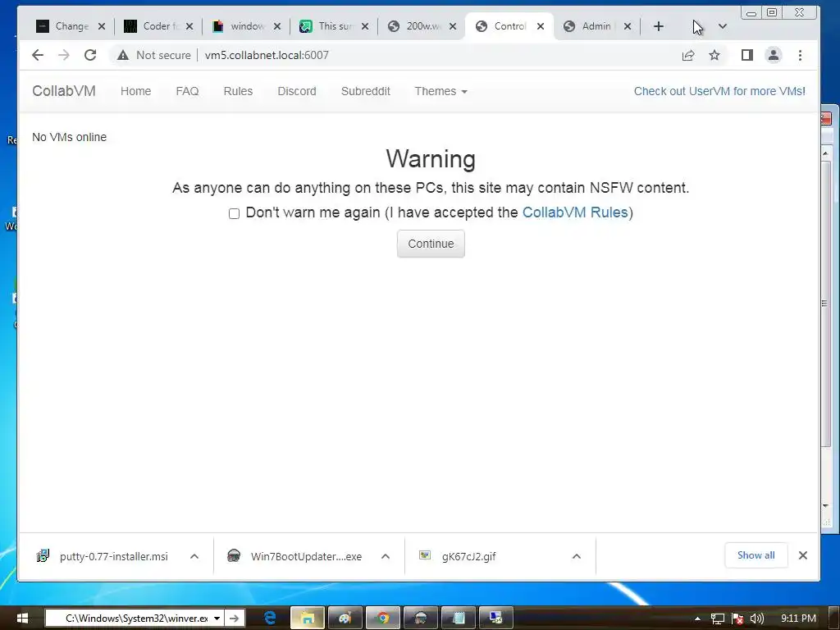Image resolution: width=840 pixels, height=630 pixels.
Task: Open the FAQ nav link
Action: 187,91
